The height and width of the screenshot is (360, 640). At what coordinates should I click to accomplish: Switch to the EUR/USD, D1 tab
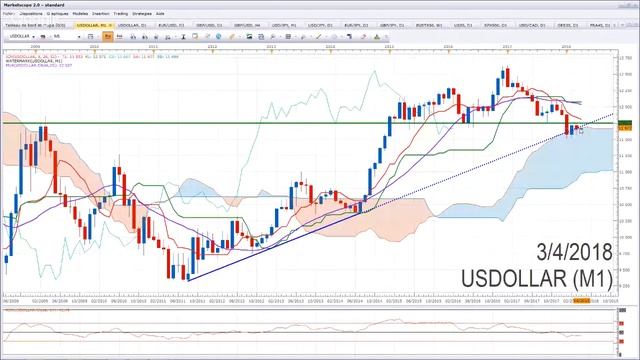click(x=171, y=25)
